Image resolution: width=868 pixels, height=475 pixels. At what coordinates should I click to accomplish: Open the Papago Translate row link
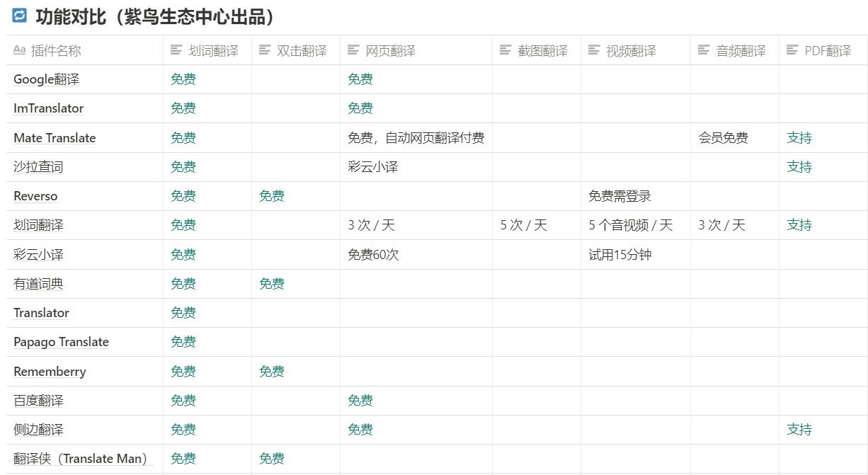click(x=61, y=342)
